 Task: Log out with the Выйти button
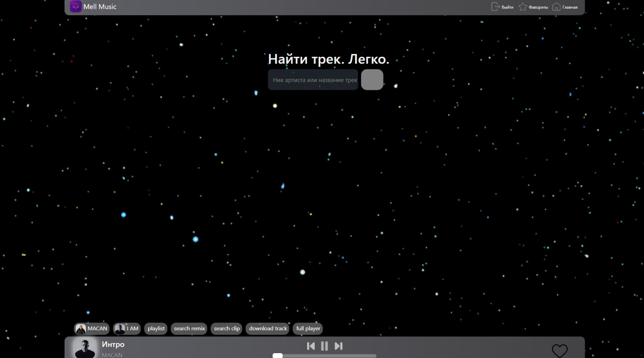coord(502,7)
